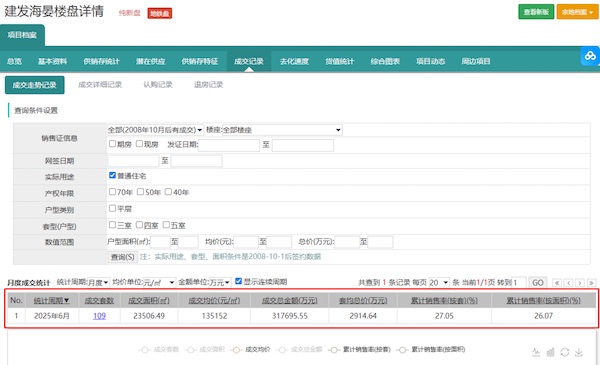Check the 现房 checkbox
Screen dimensions: 600x365
pyautogui.click(x=139, y=144)
